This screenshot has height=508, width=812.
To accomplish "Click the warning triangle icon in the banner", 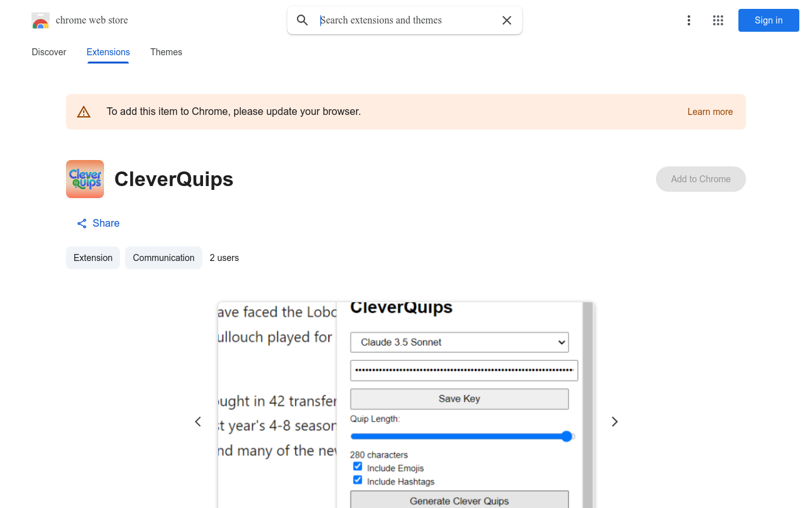I will (84, 112).
